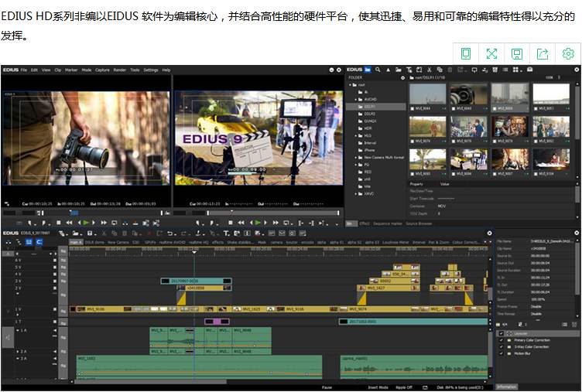Expand the XAVC folder in tree
The image size is (582, 392).
pyautogui.click(x=358, y=193)
